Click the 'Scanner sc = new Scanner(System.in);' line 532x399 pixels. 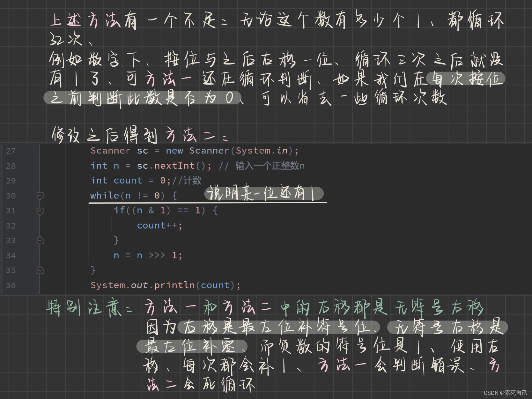click(195, 151)
